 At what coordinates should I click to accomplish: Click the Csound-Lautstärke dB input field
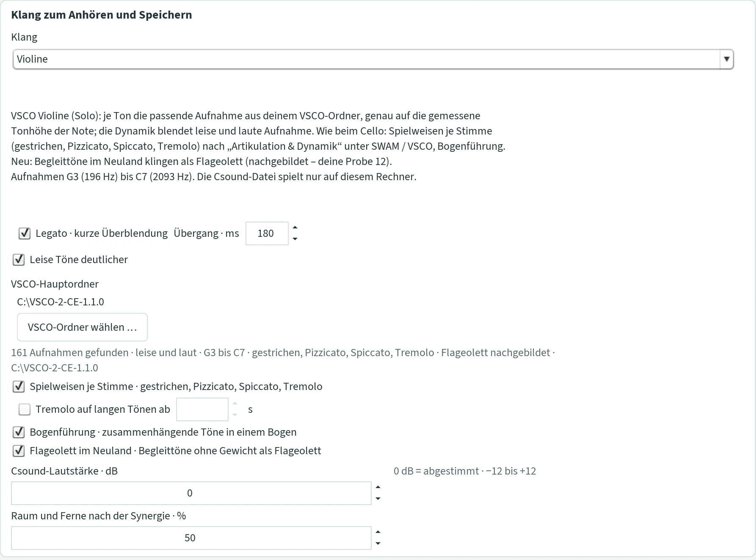191,493
